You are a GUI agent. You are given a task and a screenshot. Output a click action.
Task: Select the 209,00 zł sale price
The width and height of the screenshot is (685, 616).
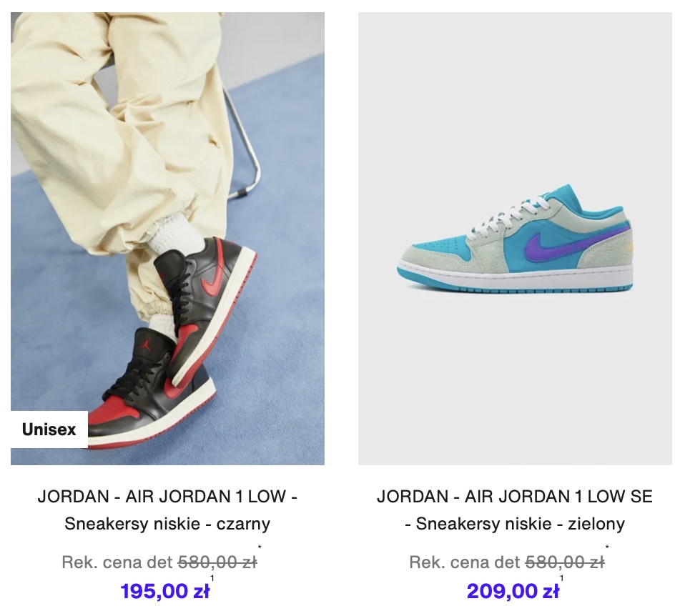(513, 592)
